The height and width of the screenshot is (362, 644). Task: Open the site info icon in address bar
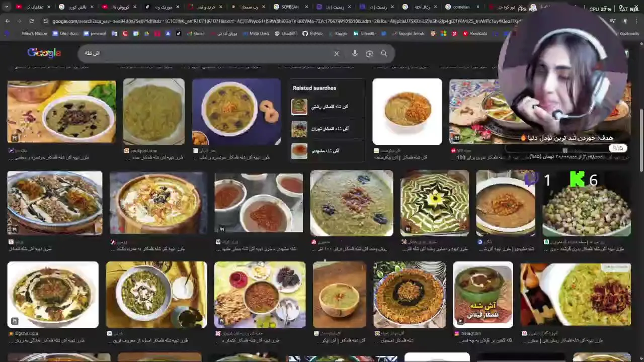[x=46, y=21]
